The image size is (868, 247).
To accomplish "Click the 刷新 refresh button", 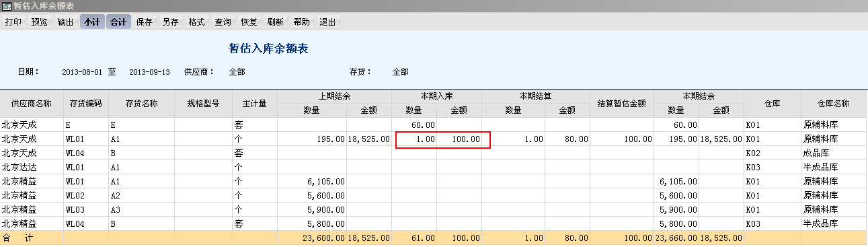I will coord(276,22).
